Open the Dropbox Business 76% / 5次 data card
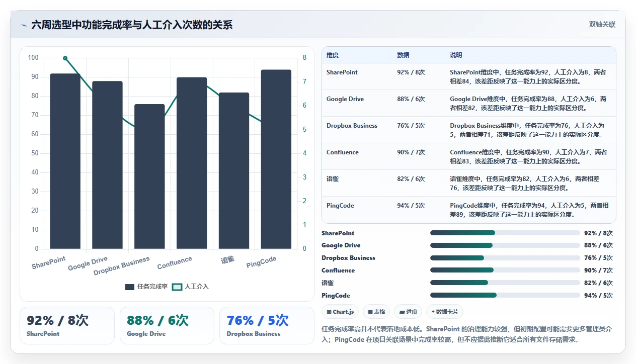The height and width of the screenshot is (364, 636). [267, 325]
